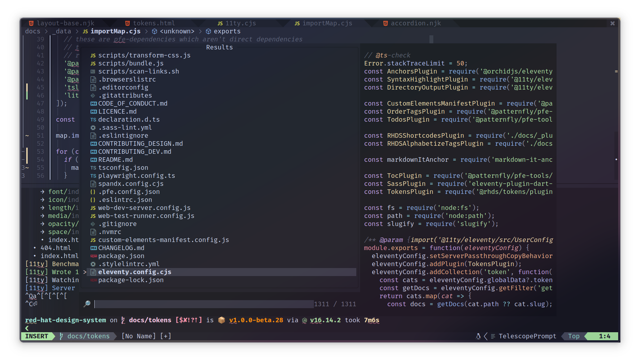640x364 pixels.
Task: Click the TypeScript icon next to declaration.d.ts
Action: 93,119
